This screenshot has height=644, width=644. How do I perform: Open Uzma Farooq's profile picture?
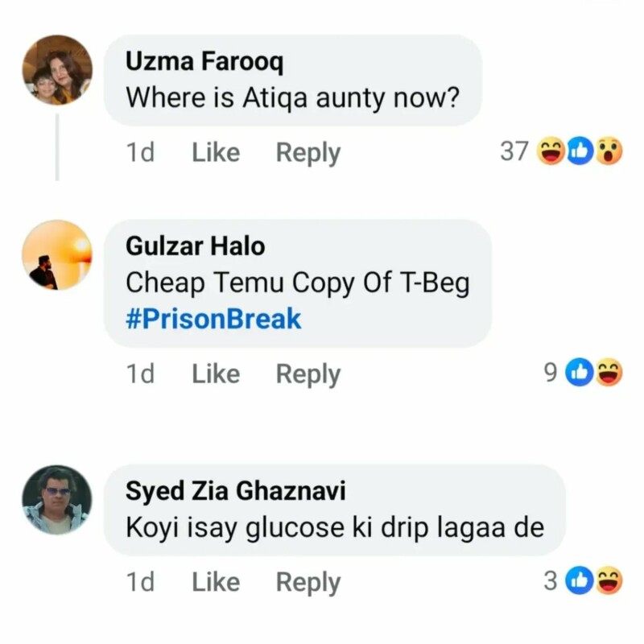(x=56, y=70)
